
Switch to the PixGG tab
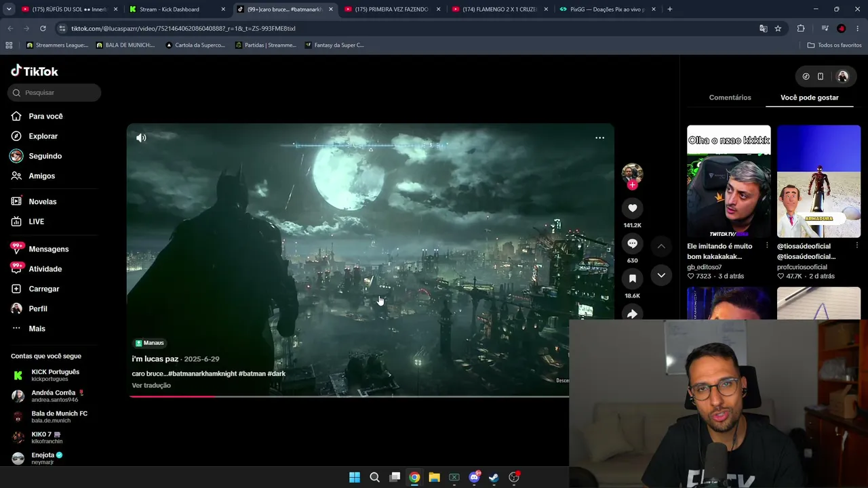[608, 9]
